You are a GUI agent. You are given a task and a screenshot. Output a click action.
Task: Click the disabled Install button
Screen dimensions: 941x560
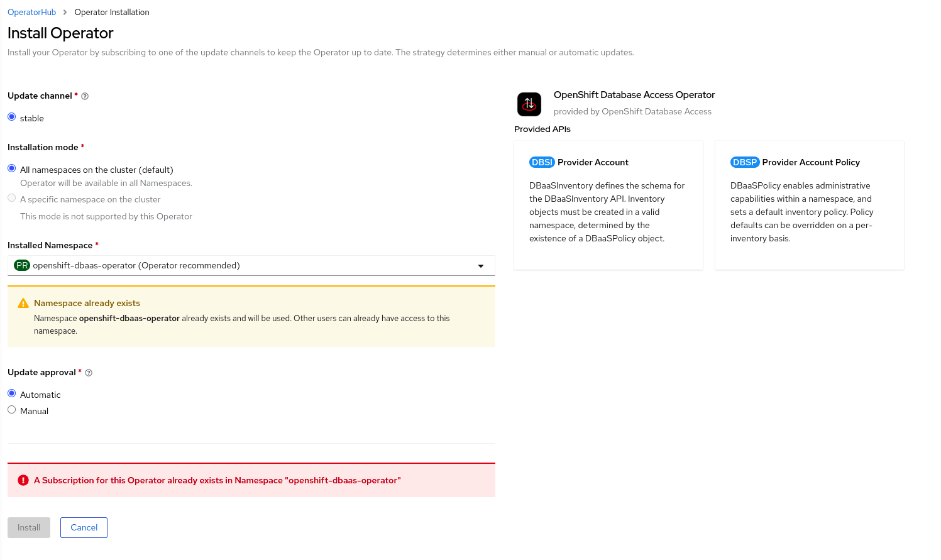pyautogui.click(x=29, y=527)
